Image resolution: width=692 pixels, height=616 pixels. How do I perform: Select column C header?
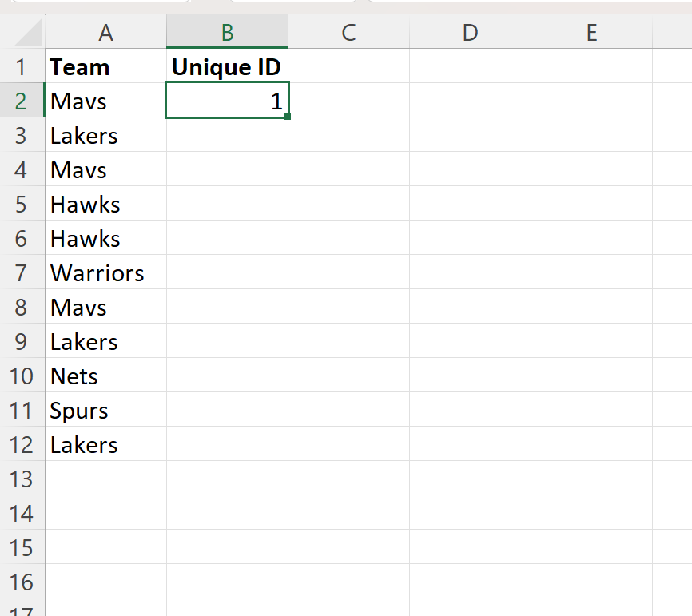click(348, 33)
